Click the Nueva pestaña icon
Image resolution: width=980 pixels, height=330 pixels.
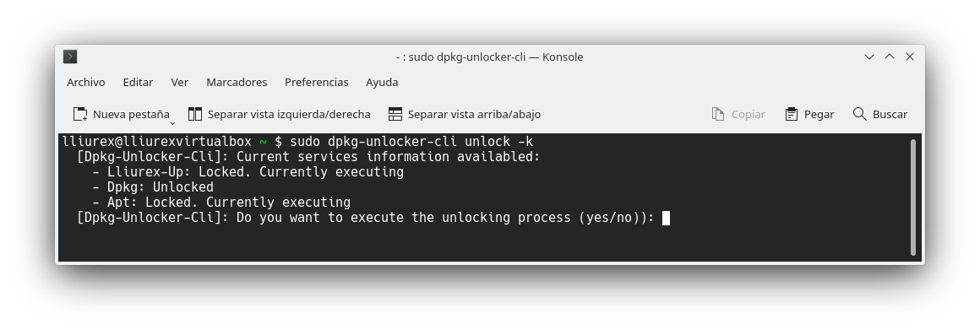[x=80, y=114]
